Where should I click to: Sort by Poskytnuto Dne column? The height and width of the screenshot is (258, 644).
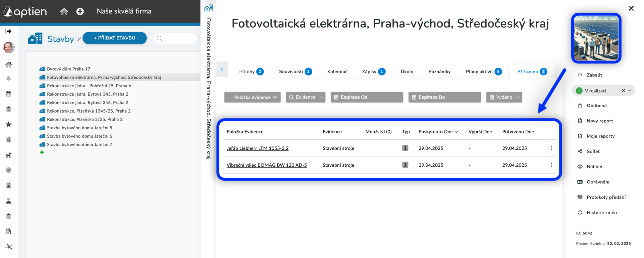438,132
